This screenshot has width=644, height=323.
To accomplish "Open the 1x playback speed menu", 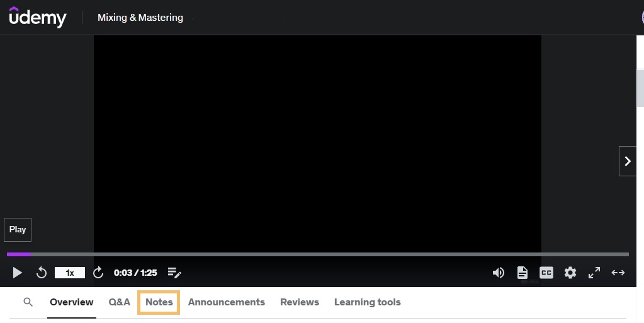I will (x=70, y=273).
